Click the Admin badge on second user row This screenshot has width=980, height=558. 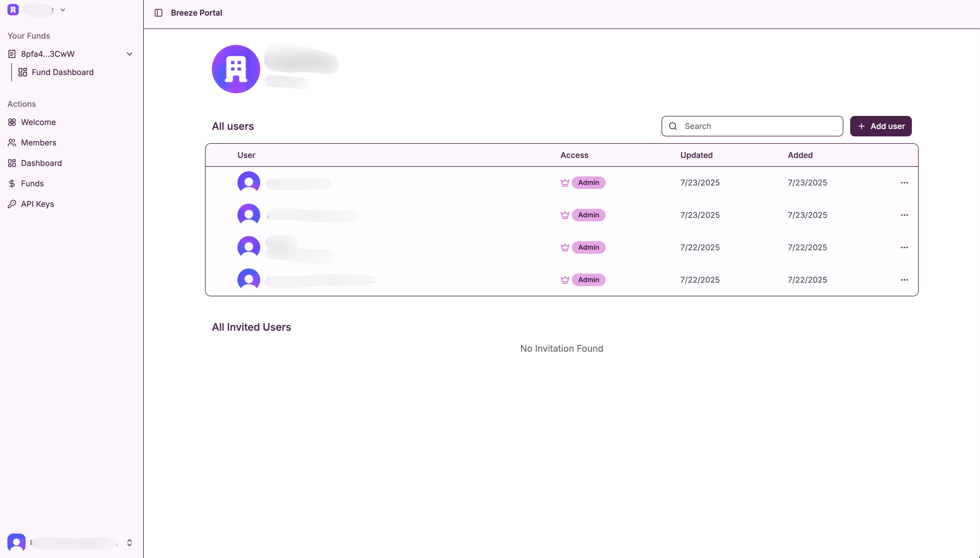(589, 215)
